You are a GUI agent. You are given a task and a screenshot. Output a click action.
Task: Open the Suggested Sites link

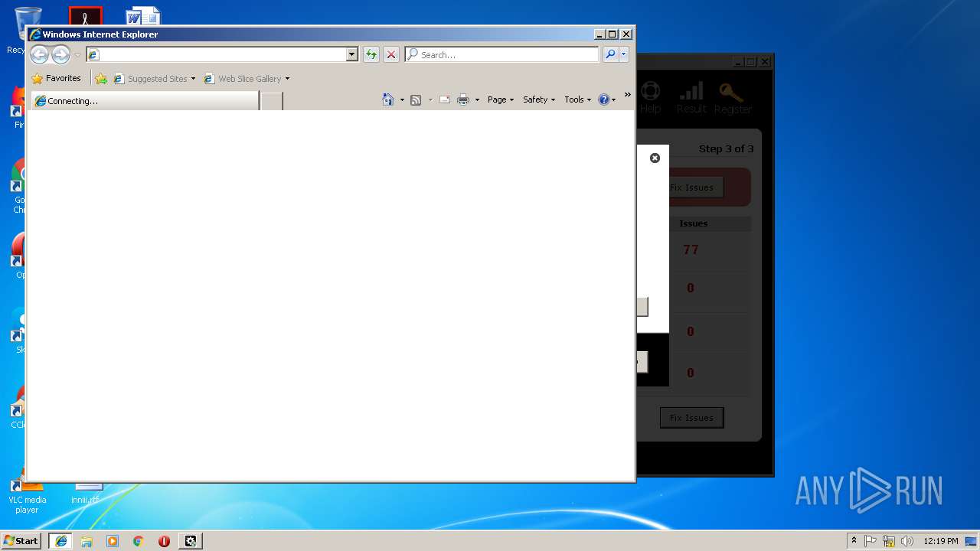150,78
